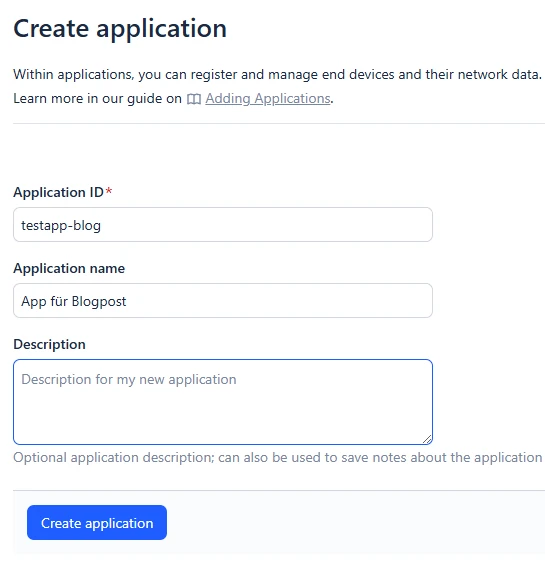Click the footer area right of the Create button

(356, 523)
